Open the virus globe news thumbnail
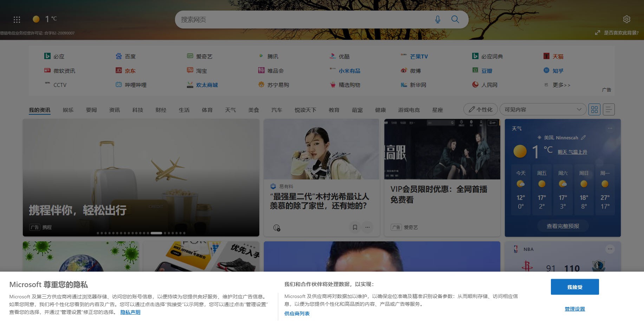The image size is (644, 323). point(81,256)
